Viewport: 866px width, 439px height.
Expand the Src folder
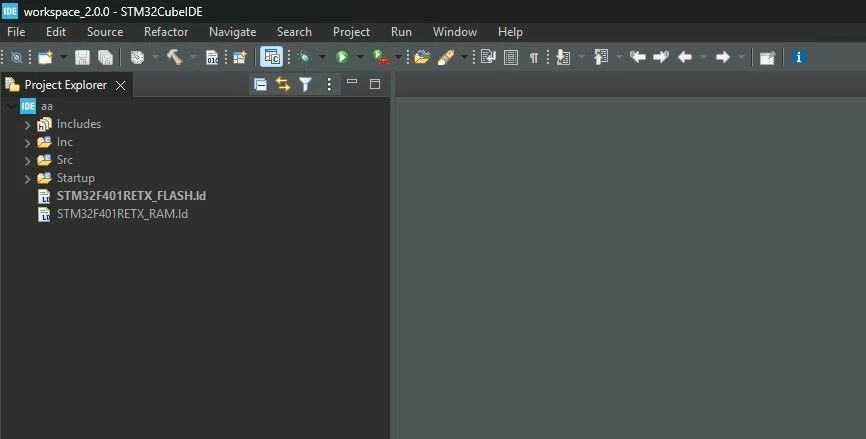click(x=27, y=161)
